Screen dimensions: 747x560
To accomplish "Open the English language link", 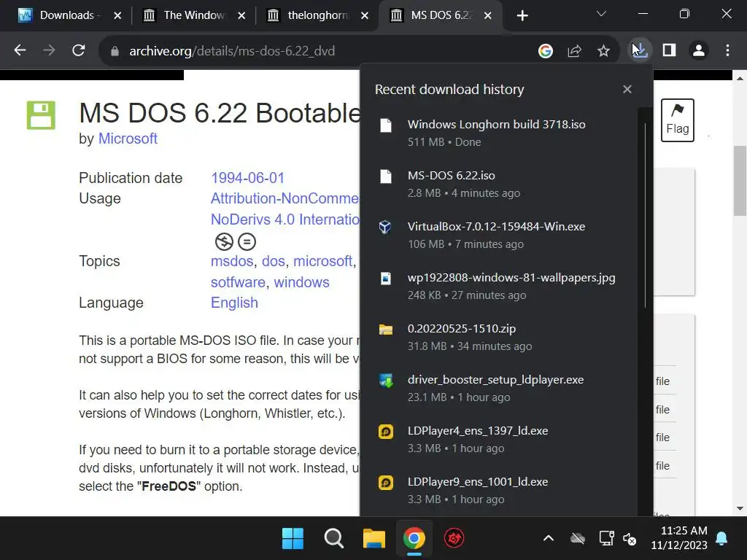I will 234,303.
